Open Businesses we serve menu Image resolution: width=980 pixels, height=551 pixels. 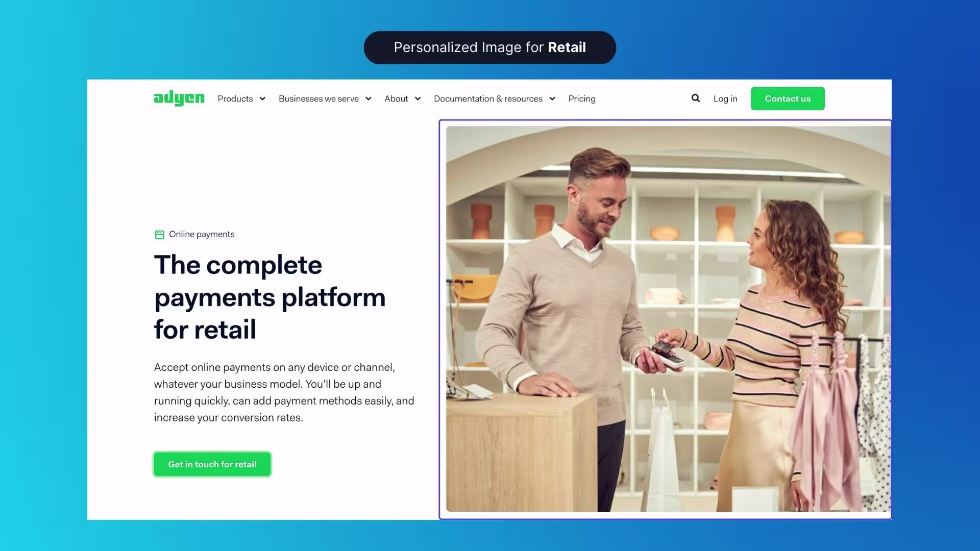coord(318,98)
